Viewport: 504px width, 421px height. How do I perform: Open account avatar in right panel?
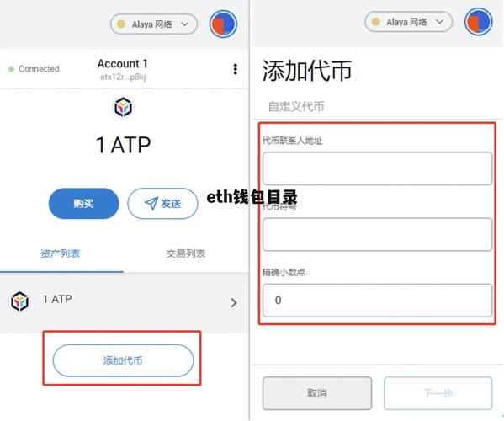(478, 22)
